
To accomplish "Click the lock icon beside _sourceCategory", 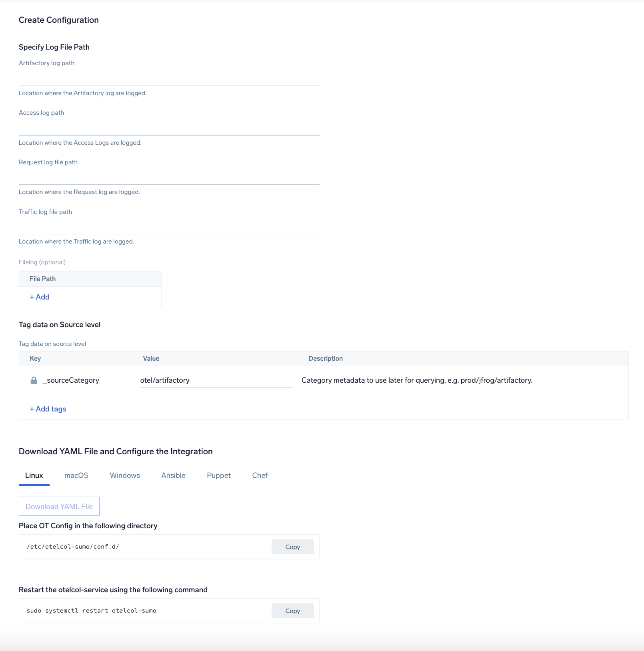I will tap(34, 380).
